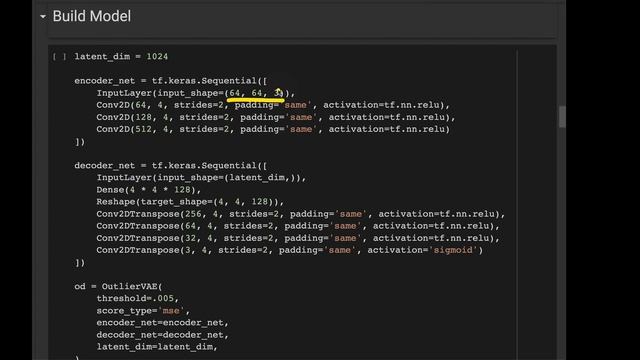Screen dimensions: 640x360
Task: Click the encoder_net=encoder_net line
Action: (162, 323)
